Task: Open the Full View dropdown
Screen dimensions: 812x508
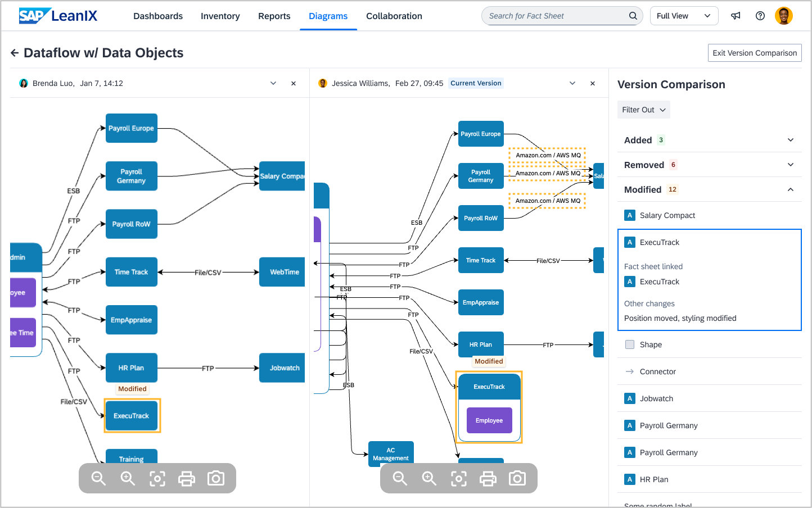Action: tap(684, 16)
